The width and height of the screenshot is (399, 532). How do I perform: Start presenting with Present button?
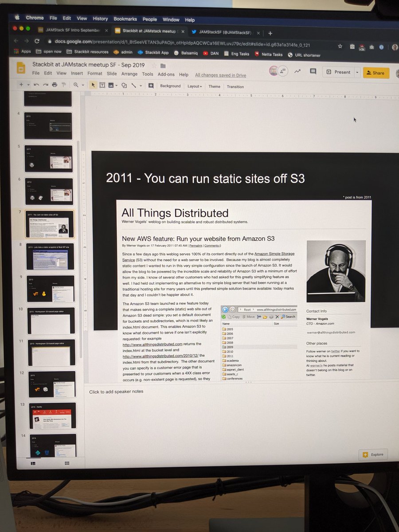click(338, 72)
